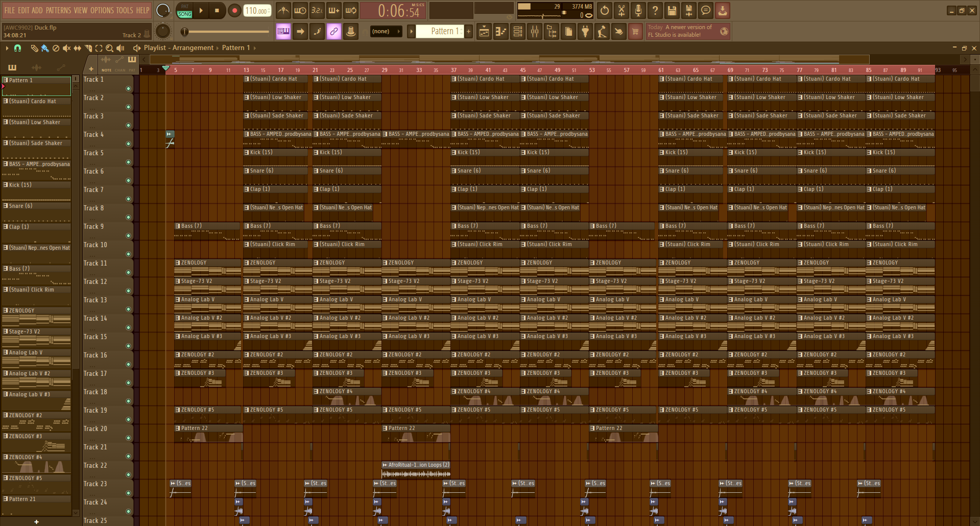Toggle the purple link group button

coord(334,32)
